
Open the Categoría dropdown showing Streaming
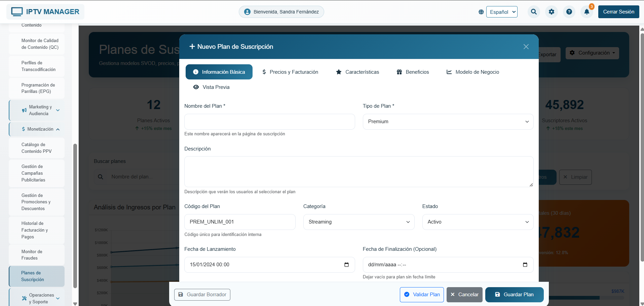pyautogui.click(x=358, y=222)
